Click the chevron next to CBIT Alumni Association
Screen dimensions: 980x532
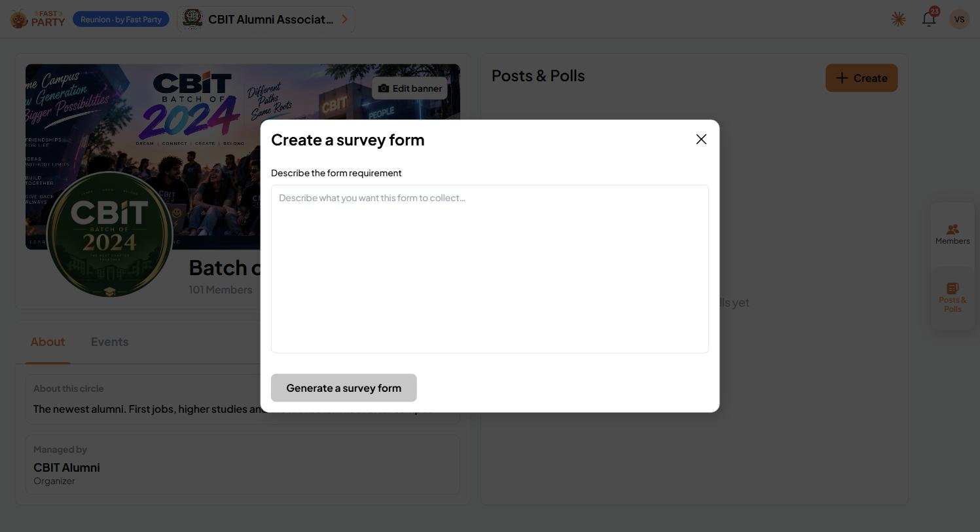344,19
